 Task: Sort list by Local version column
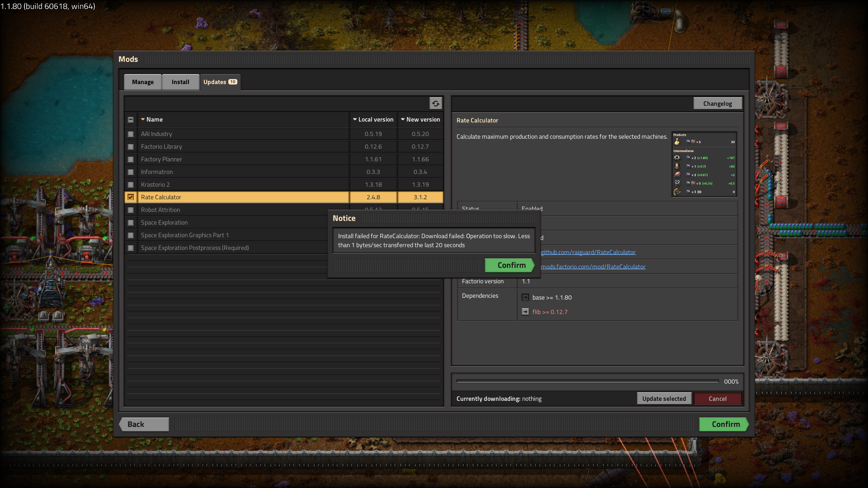(x=373, y=120)
